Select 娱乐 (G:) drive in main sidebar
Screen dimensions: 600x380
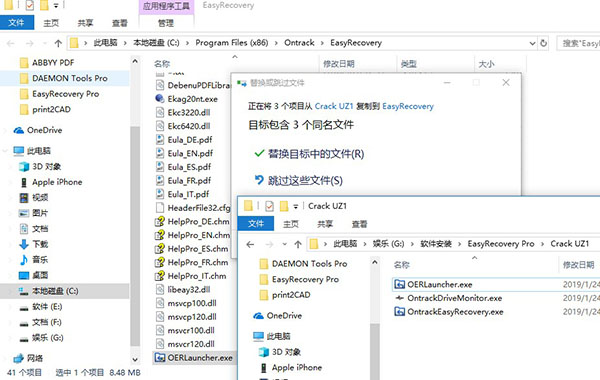tap(47, 338)
